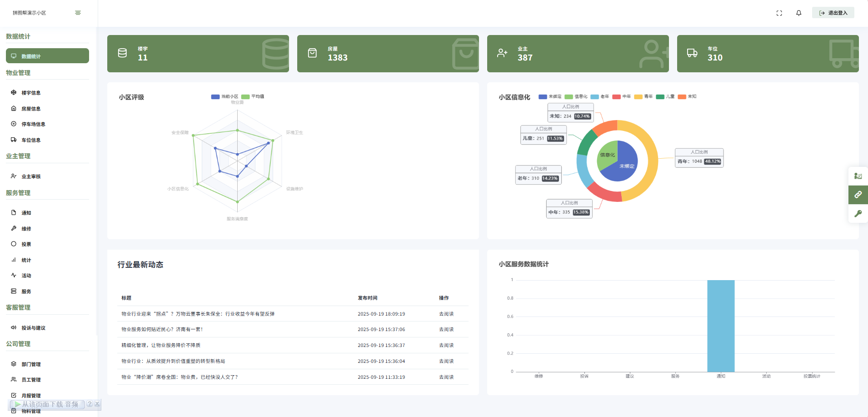Open 停车场信息 menu item
Screen dimensions: 868x417
pyautogui.click(x=33, y=124)
